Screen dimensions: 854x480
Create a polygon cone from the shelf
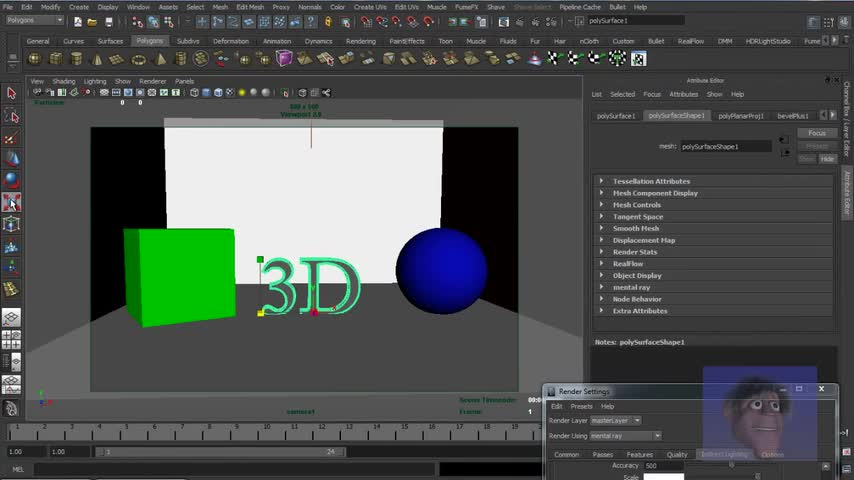(x=97, y=59)
